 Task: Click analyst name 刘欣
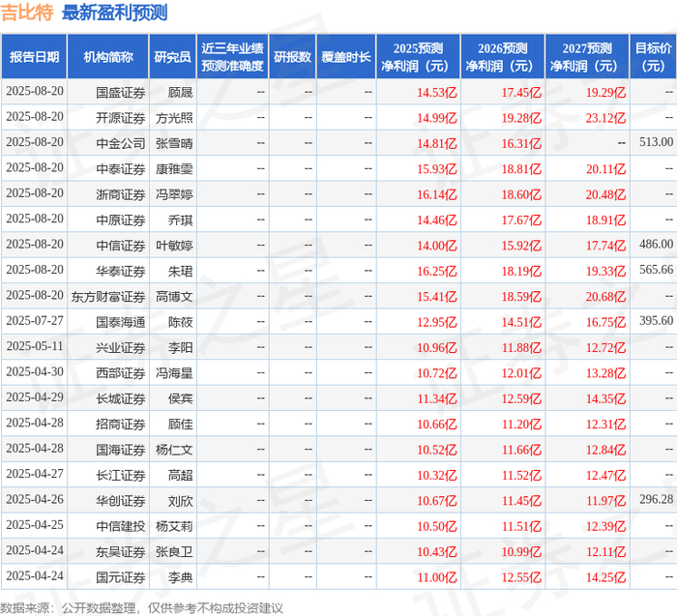pos(181,501)
